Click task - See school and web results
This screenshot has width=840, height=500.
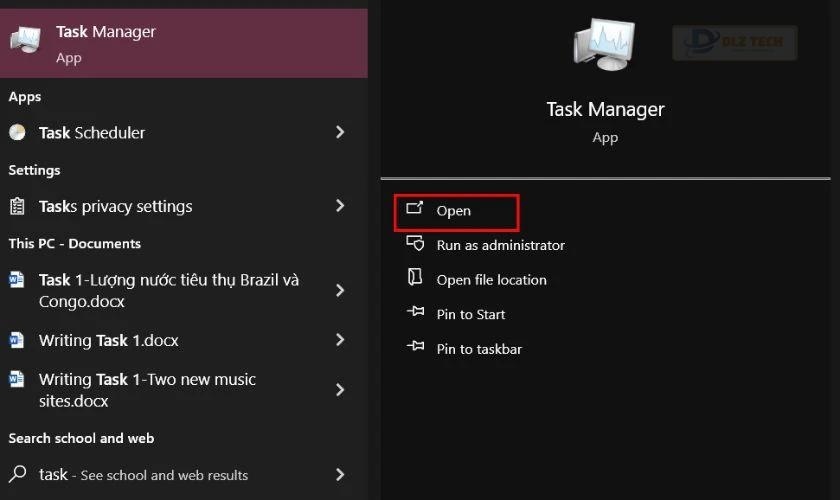[184, 474]
